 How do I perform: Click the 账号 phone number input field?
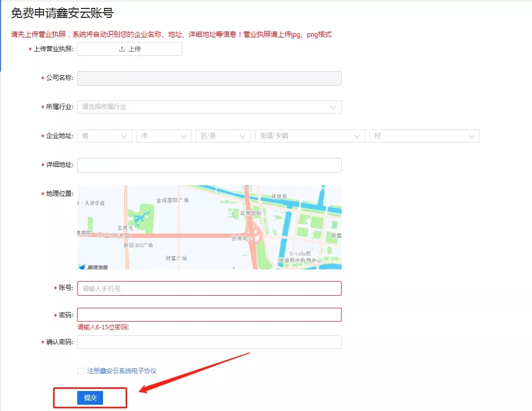click(x=209, y=288)
